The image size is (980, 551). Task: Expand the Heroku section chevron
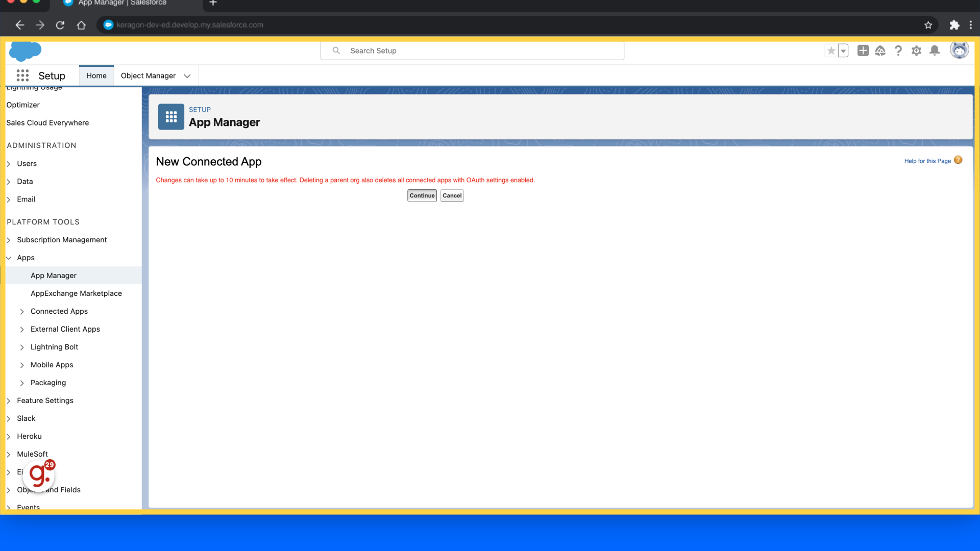9,436
